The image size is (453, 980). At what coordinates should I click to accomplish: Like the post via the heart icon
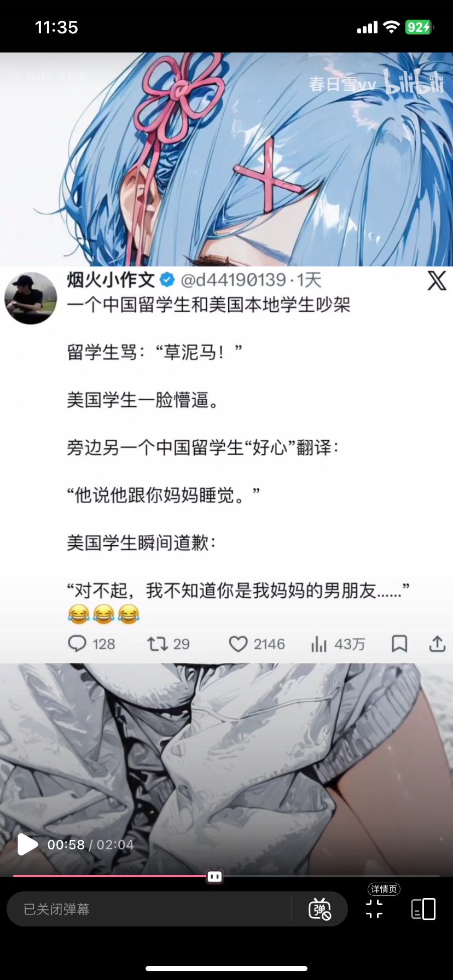pyautogui.click(x=238, y=644)
